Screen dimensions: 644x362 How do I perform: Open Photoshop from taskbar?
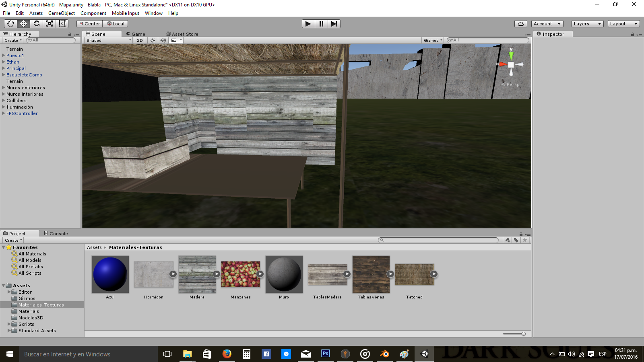(326, 354)
